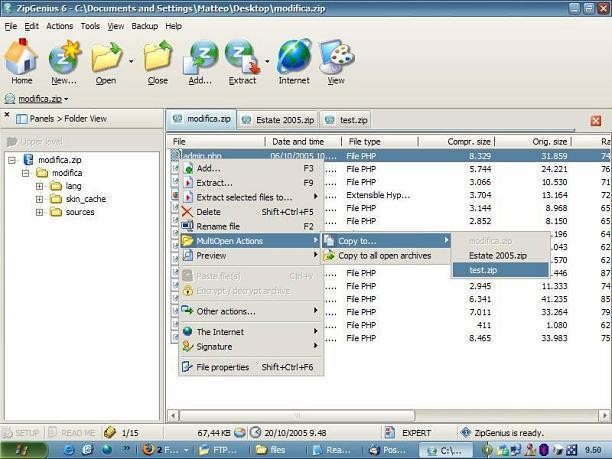This screenshot has width=612, height=459.
Task: Open The Internet submenu
Action: pos(251,332)
